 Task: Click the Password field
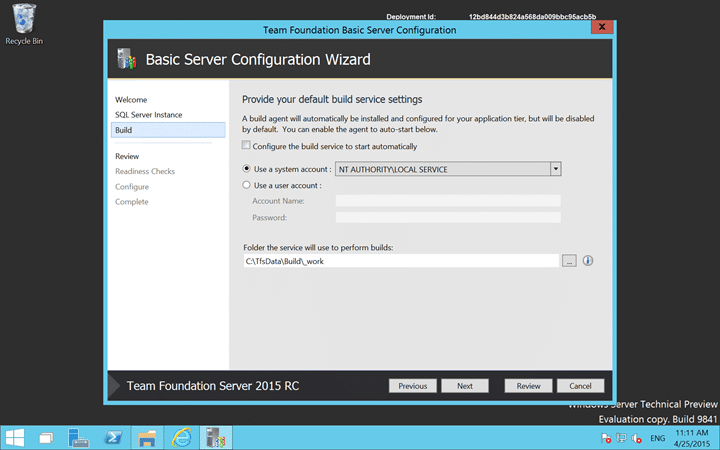[x=448, y=217]
